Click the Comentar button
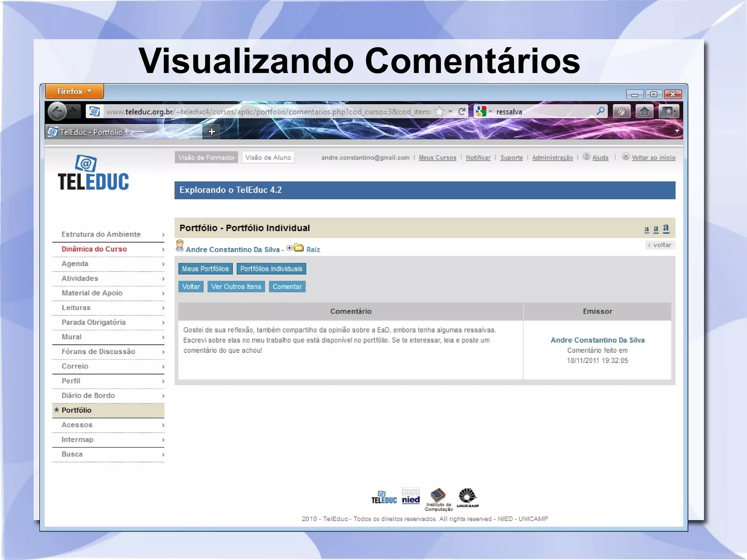Screen dimensions: 747x560 click(x=287, y=287)
